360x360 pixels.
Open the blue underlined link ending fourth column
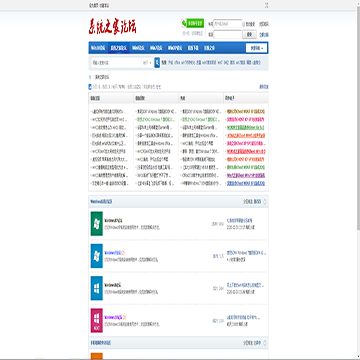pyautogui.click(x=246, y=183)
